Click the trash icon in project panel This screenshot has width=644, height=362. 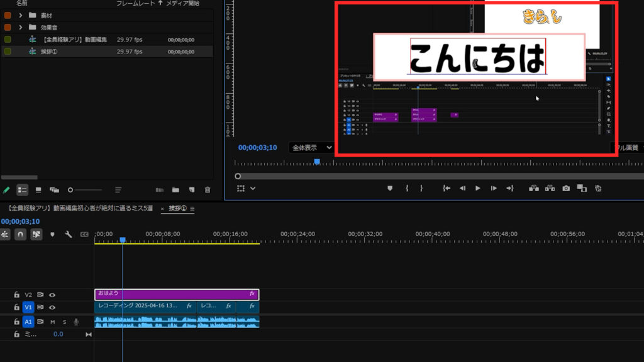click(x=208, y=190)
